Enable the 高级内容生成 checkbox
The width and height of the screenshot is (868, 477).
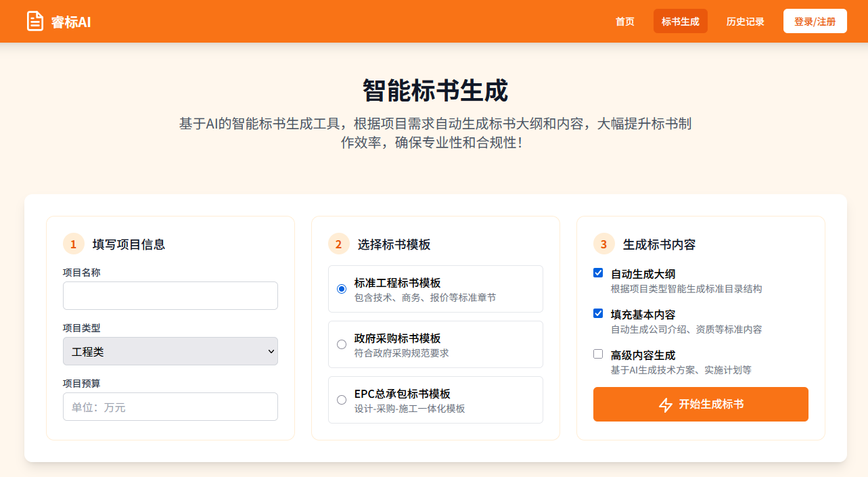598,354
